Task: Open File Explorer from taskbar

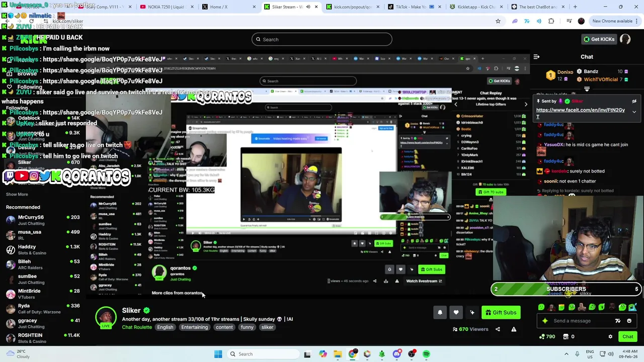Action: click(338, 354)
